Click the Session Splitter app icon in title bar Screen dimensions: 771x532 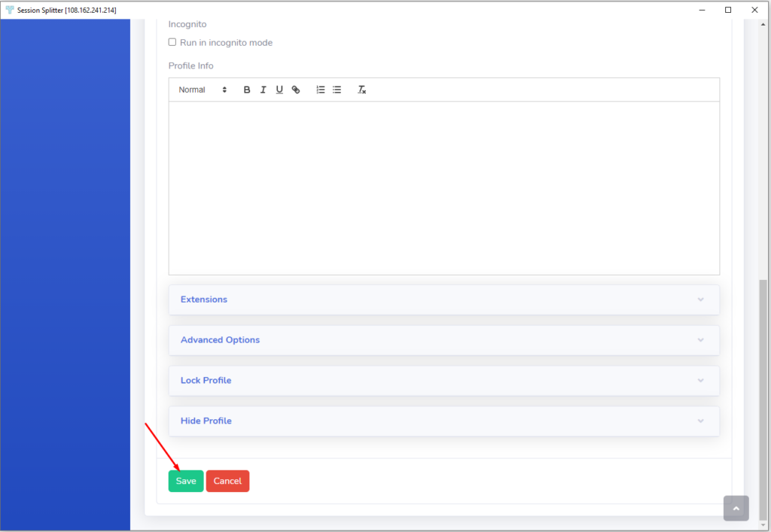9,10
